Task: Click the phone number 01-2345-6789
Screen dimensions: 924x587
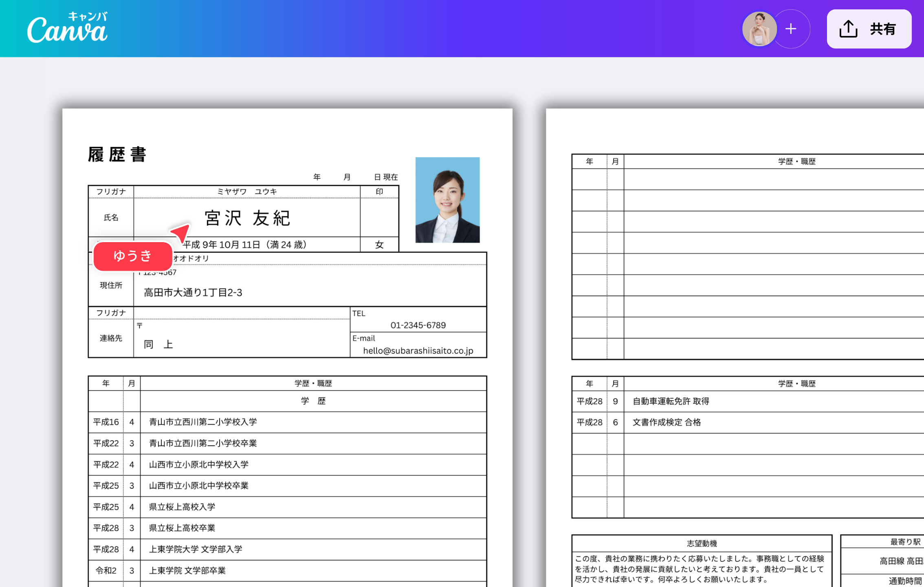Action: click(x=418, y=325)
